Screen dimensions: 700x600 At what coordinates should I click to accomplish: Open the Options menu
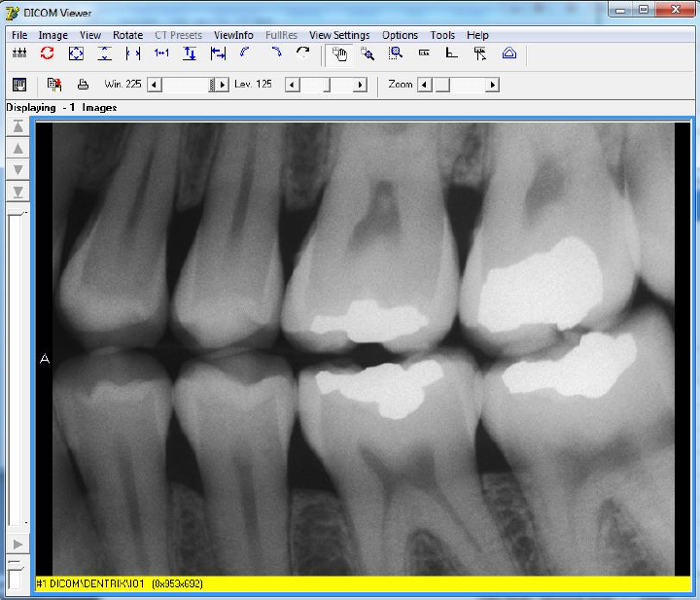(400, 35)
